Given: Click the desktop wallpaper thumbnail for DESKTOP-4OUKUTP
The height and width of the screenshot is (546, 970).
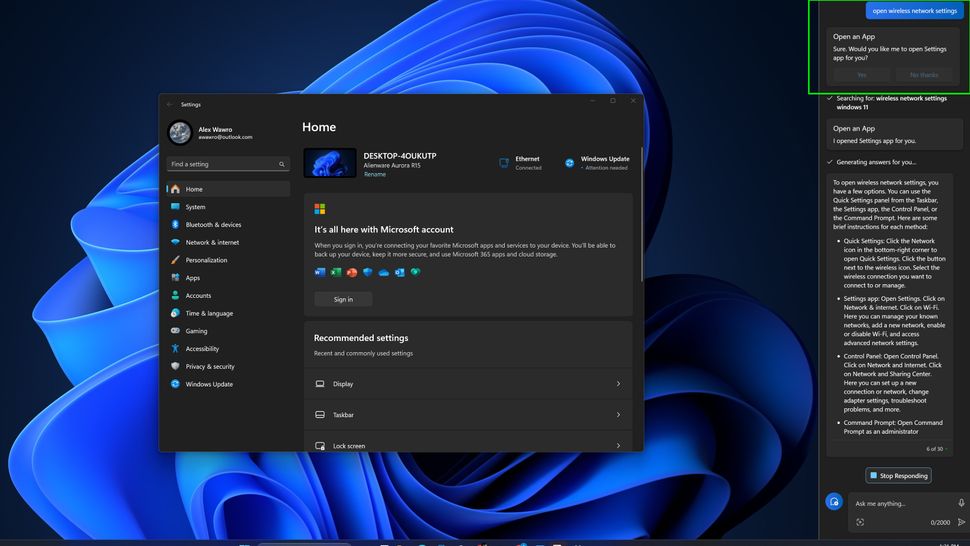Looking at the screenshot, I should [330, 163].
